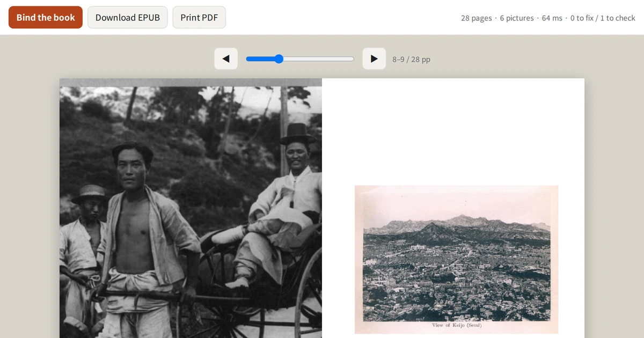Open Print PDF

click(199, 17)
